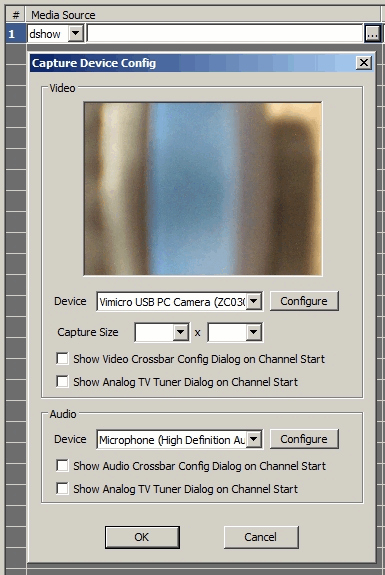Expand the Capture Size height dropdown
The width and height of the screenshot is (385, 575).
coord(253,332)
